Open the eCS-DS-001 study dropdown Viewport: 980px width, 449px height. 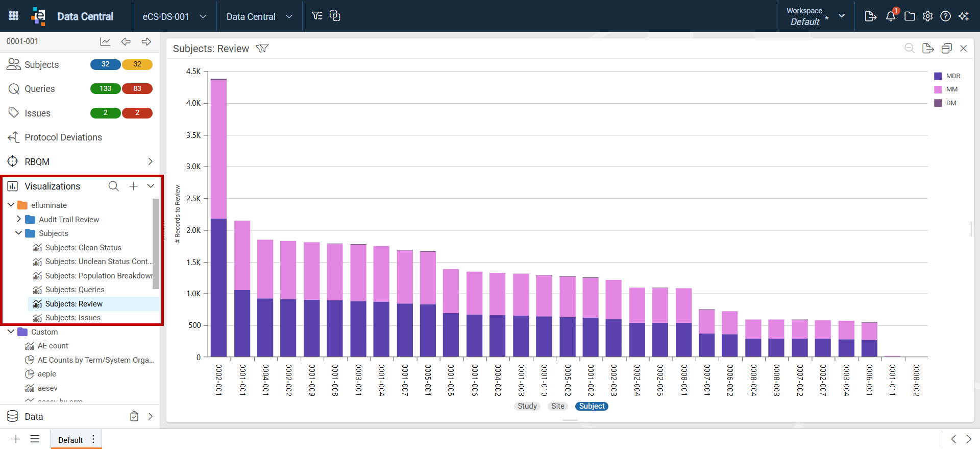point(175,16)
